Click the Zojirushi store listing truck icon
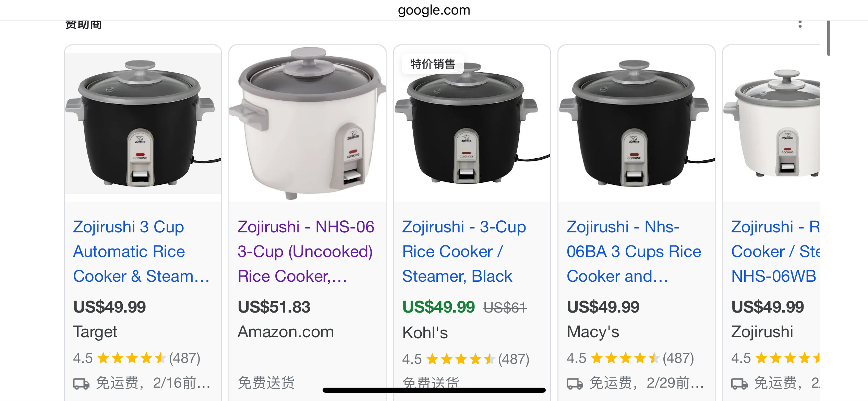868x401 pixels. click(739, 384)
